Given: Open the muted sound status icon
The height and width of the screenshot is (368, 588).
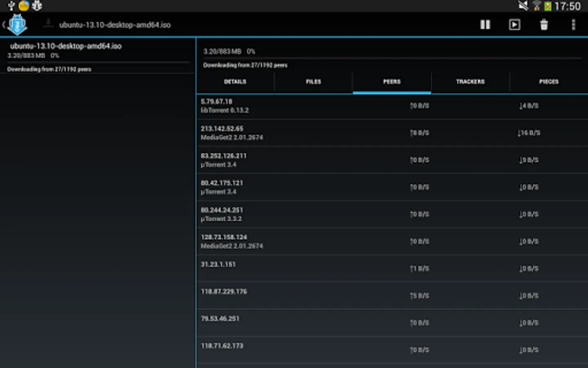Looking at the screenshot, I should pyautogui.click(x=523, y=6).
